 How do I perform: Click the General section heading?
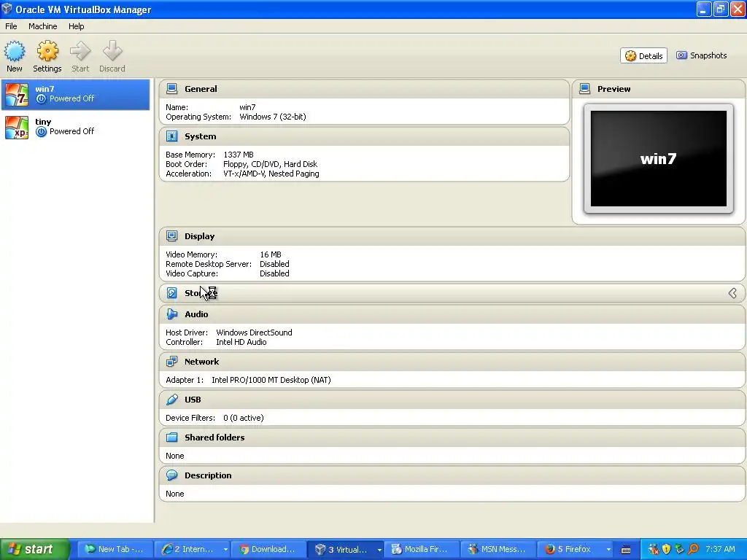pyautogui.click(x=201, y=89)
